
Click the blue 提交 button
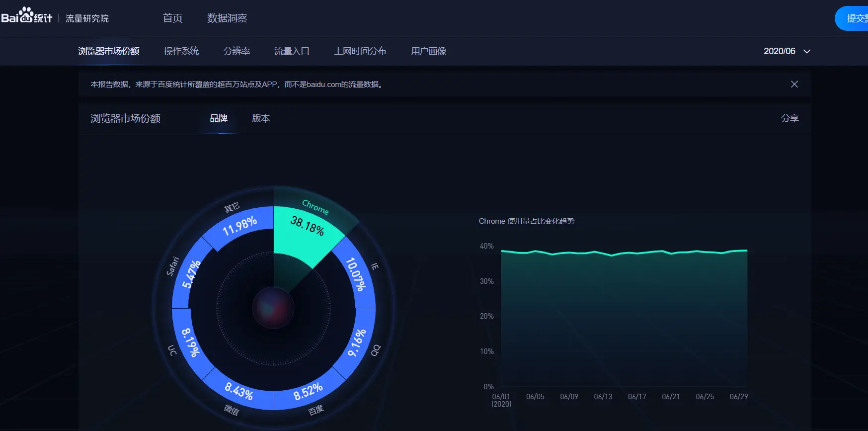[x=852, y=18]
